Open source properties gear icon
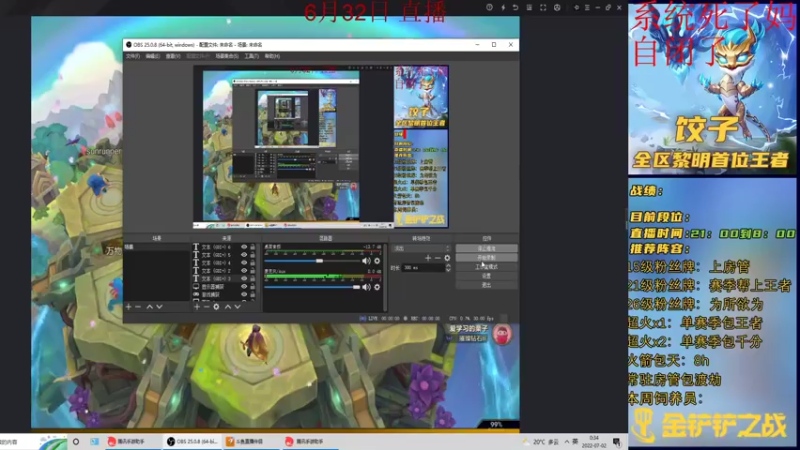Viewport: 800px width, 450px height. click(216, 307)
